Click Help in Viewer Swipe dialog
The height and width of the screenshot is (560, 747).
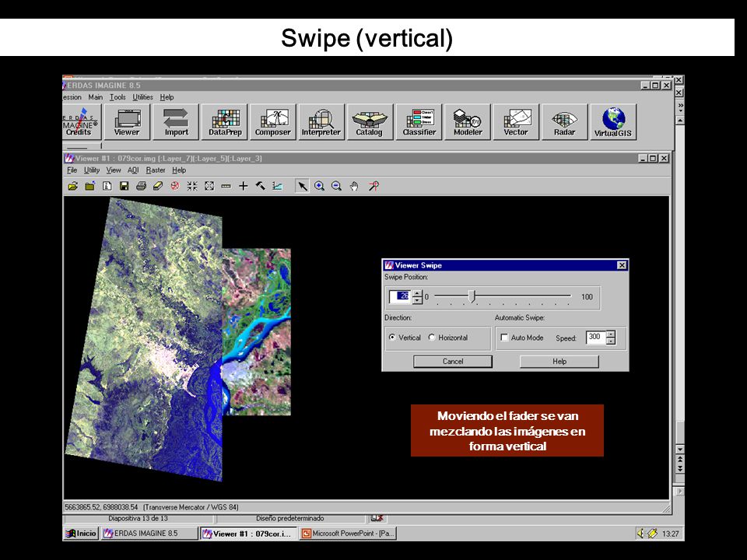pos(559,362)
